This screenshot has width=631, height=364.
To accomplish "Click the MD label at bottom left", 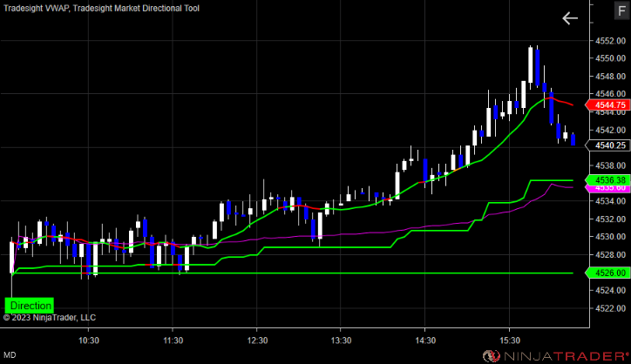I will coord(10,354).
